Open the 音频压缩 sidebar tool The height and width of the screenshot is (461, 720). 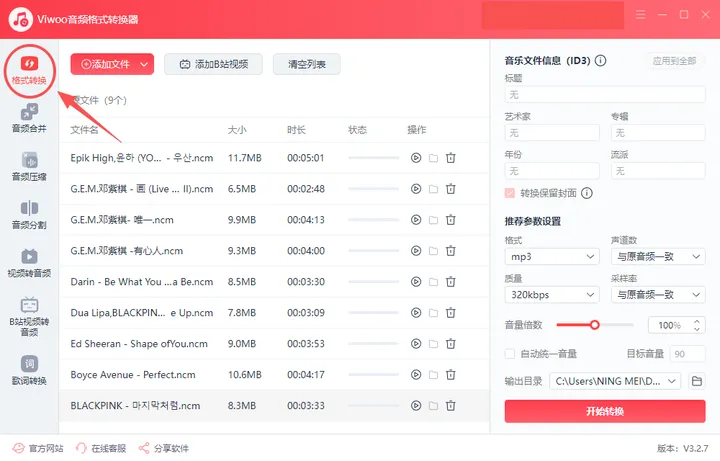pyautogui.click(x=29, y=167)
